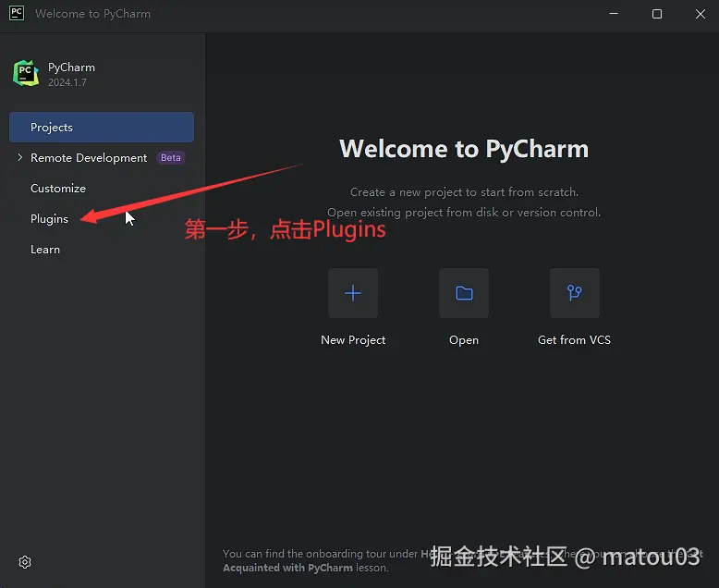Click the New Project label
The height and width of the screenshot is (588, 719).
point(353,340)
